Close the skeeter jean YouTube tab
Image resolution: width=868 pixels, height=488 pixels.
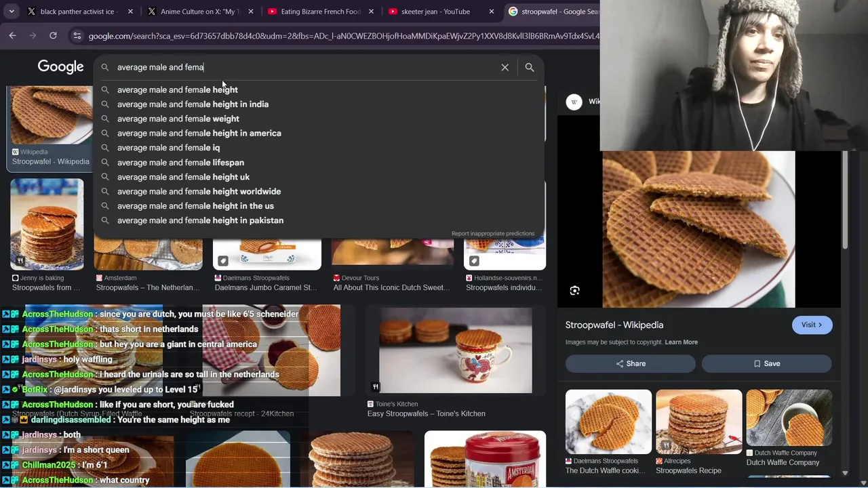pos(492,12)
